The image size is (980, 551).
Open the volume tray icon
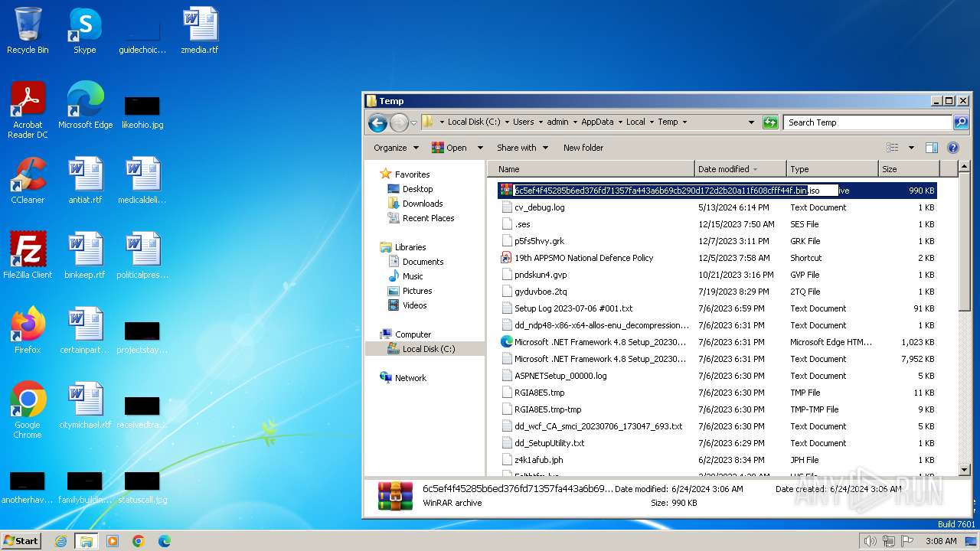[x=870, y=541]
